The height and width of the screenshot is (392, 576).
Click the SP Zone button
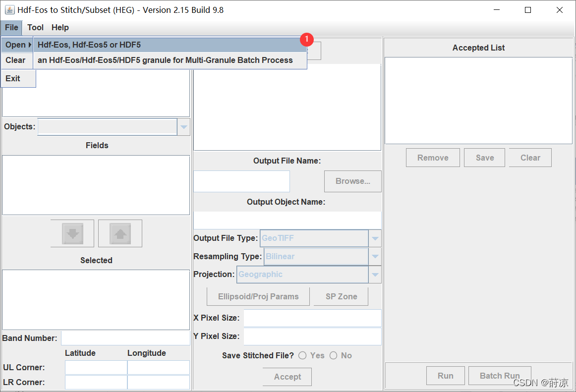click(341, 296)
